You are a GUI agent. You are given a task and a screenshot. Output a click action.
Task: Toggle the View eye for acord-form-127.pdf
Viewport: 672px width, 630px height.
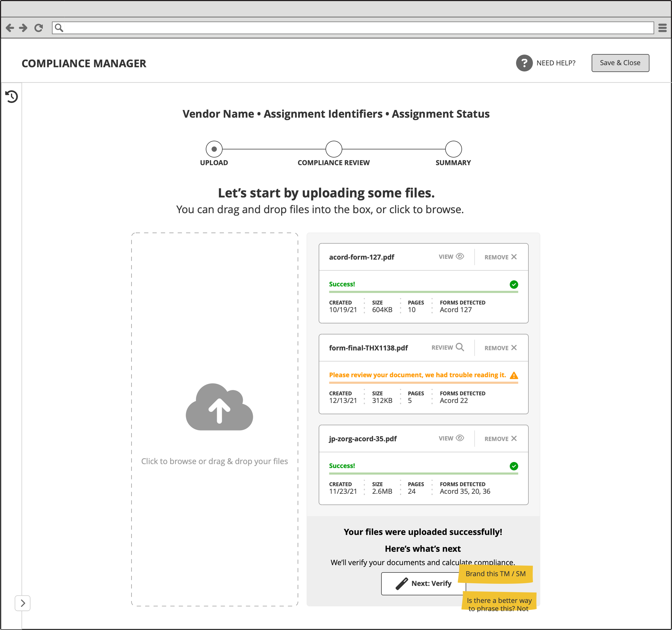tap(460, 256)
